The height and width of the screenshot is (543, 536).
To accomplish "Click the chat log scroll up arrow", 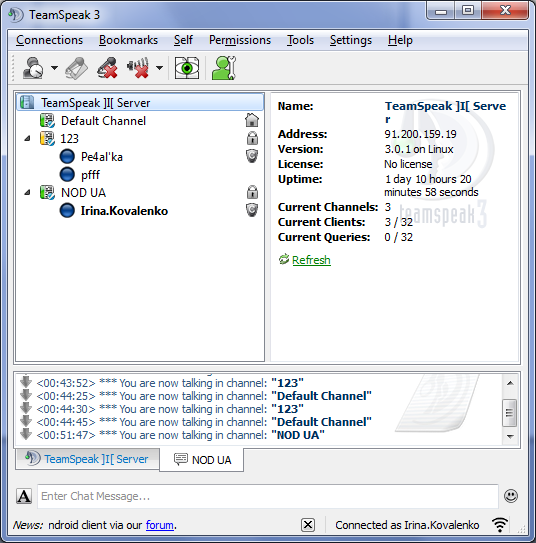I will tap(510, 383).
